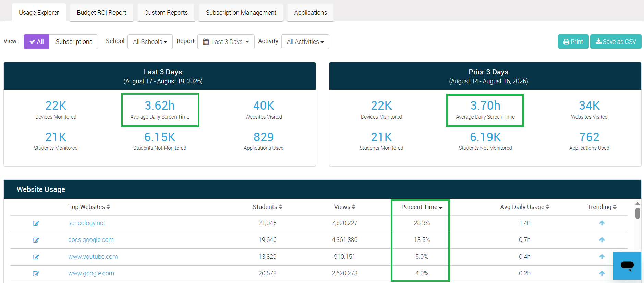Sort websites by the Students column
The image size is (644, 283).
coord(267,207)
